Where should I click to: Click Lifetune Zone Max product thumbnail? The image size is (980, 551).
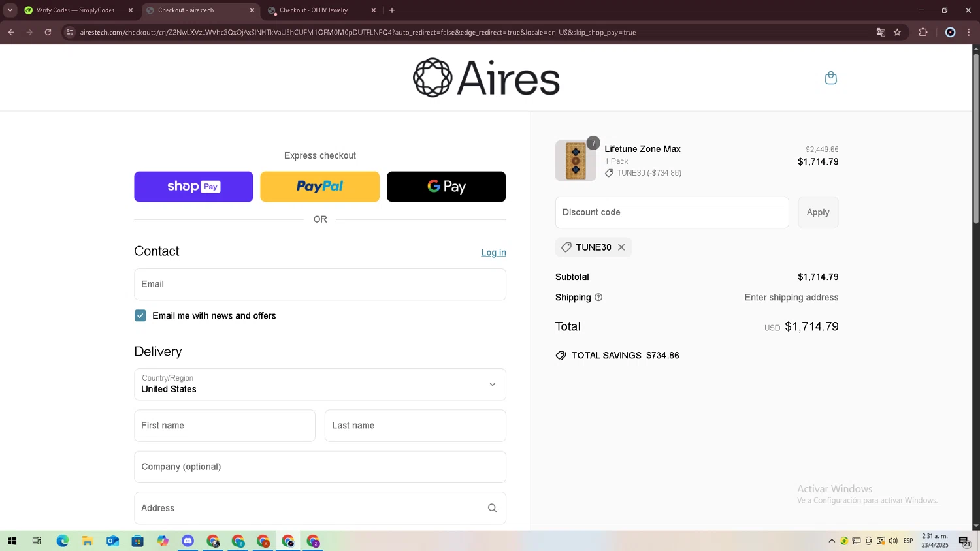(x=576, y=161)
